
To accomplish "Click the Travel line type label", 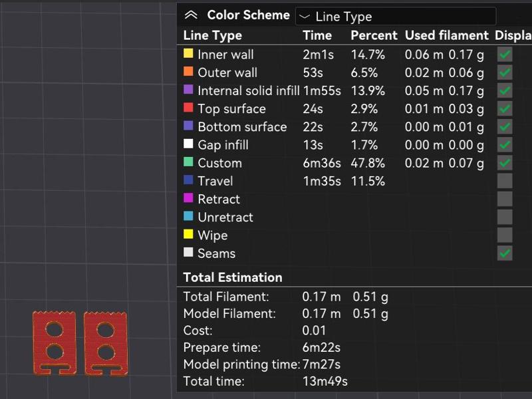I will click(x=215, y=181).
